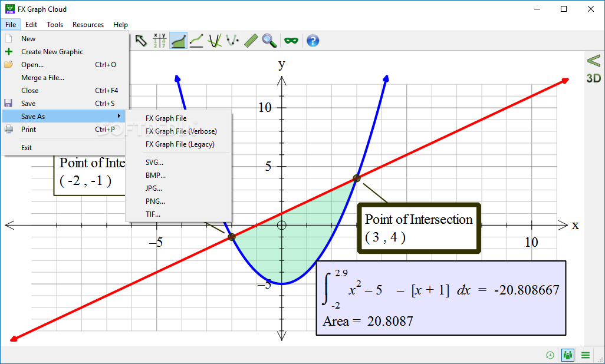605x364 pixels.
Task: Choose Close in the File menu
Action: click(65, 91)
